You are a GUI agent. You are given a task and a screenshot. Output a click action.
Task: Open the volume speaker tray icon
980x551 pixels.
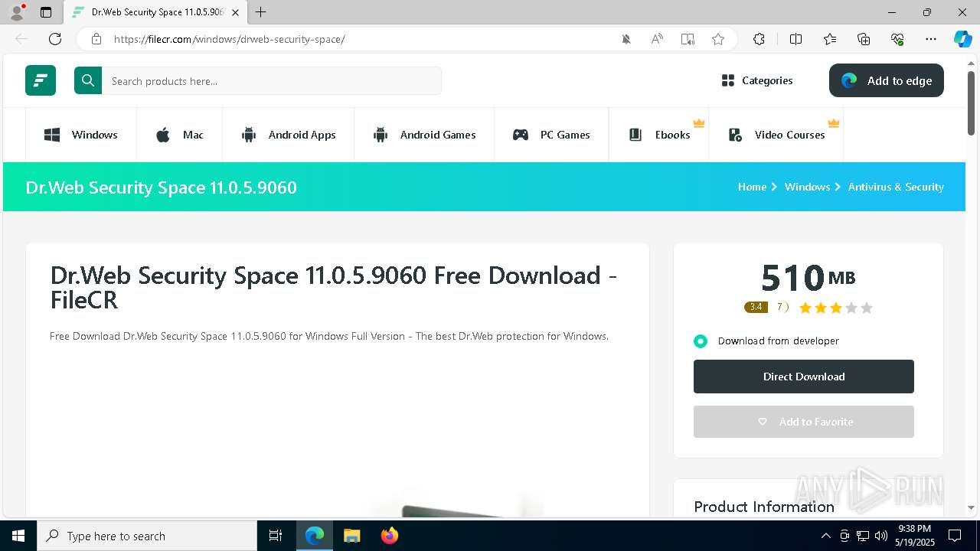880,536
